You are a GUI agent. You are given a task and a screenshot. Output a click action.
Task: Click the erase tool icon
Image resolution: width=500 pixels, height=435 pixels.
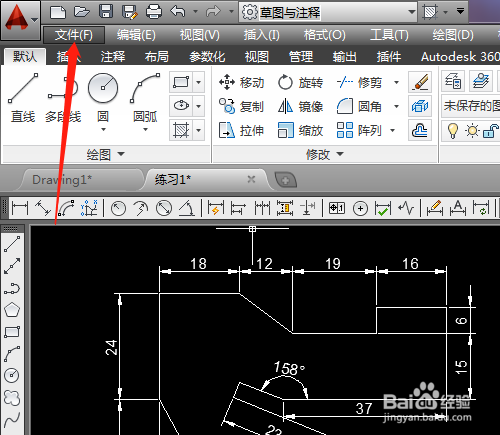click(420, 82)
